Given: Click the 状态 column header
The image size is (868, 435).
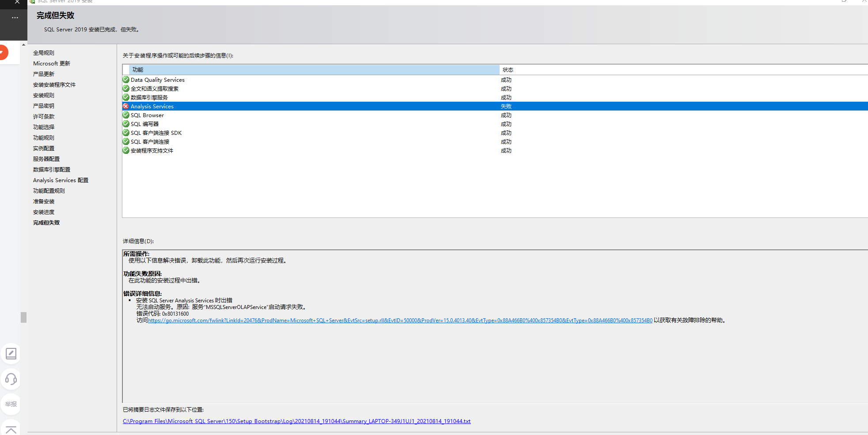Looking at the screenshot, I should tap(508, 69).
